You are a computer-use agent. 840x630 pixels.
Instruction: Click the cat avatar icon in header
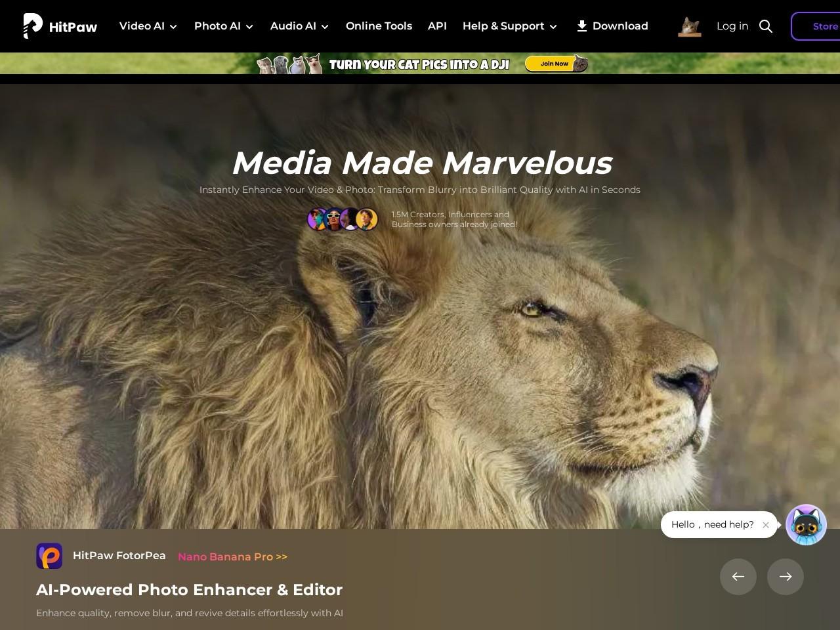pyautogui.click(x=689, y=26)
